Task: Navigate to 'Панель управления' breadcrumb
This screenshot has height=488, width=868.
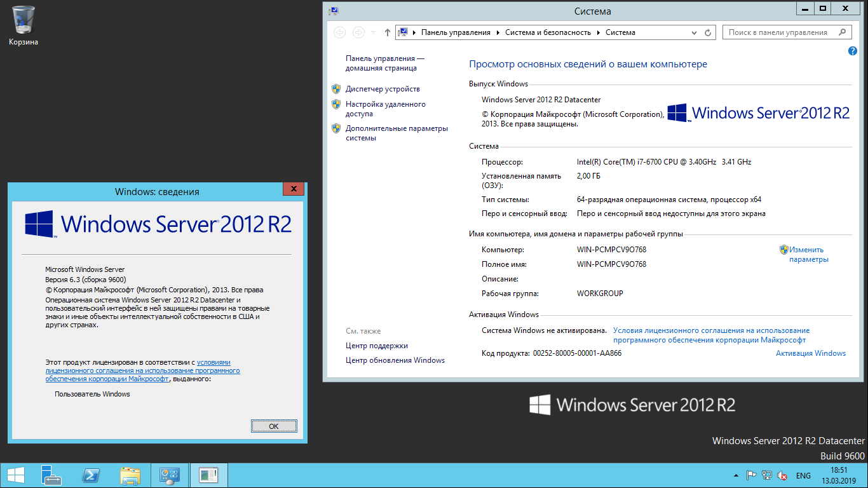Action: pyautogui.click(x=456, y=32)
